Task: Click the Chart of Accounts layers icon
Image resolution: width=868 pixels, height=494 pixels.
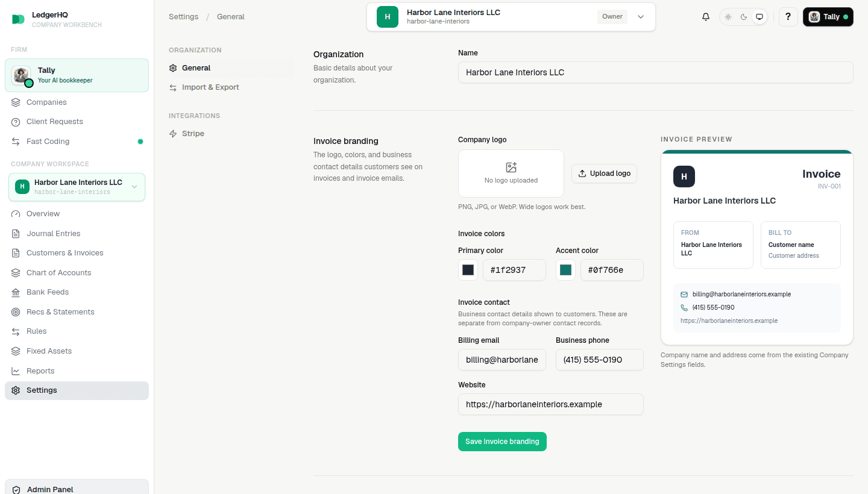Action: tap(16, 273)
